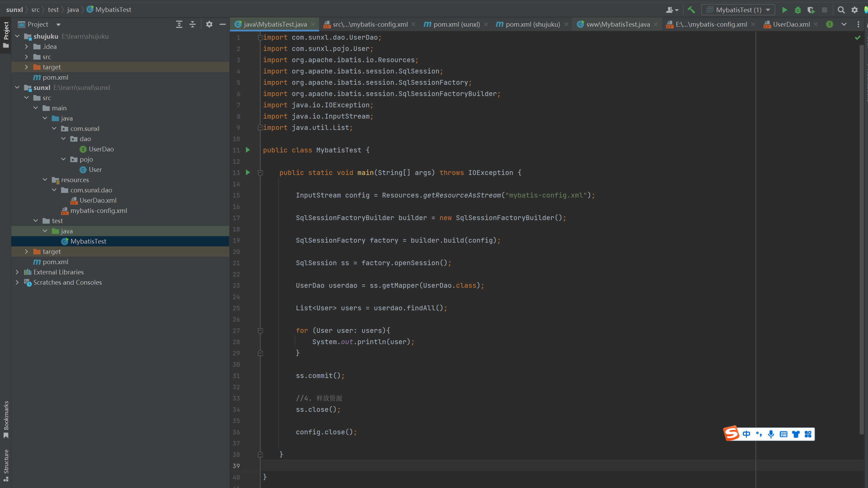Click the 'test' breadcrumb in navigation bar

(53, 10)
